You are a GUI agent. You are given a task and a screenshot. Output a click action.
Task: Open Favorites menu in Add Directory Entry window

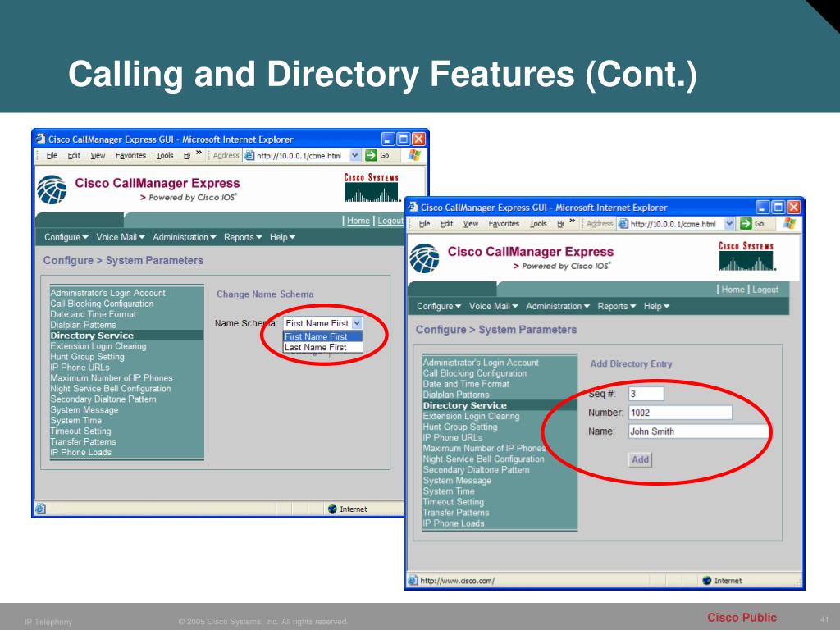point(504,223)
